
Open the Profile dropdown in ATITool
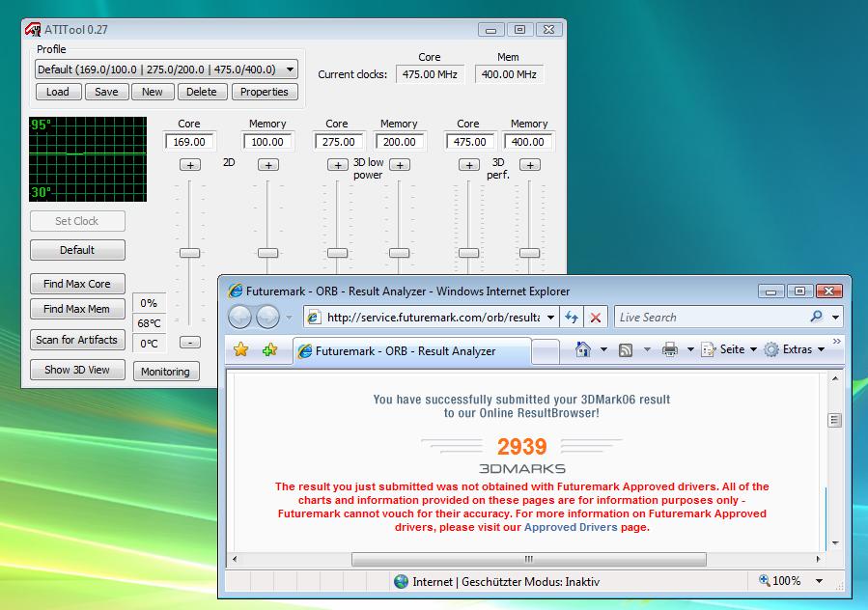pyautogui.click(x=166, y=69)
